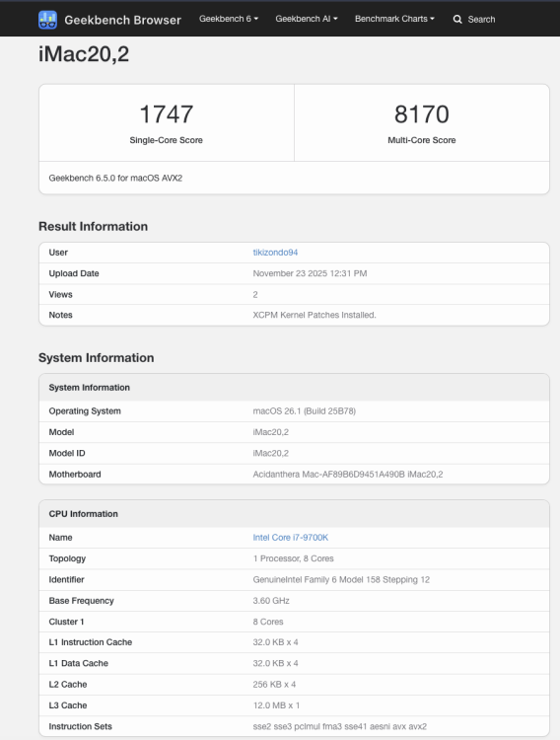Select the Acidanthera motherboard value
The image size is (560, 740).
[x=348, y=475]
